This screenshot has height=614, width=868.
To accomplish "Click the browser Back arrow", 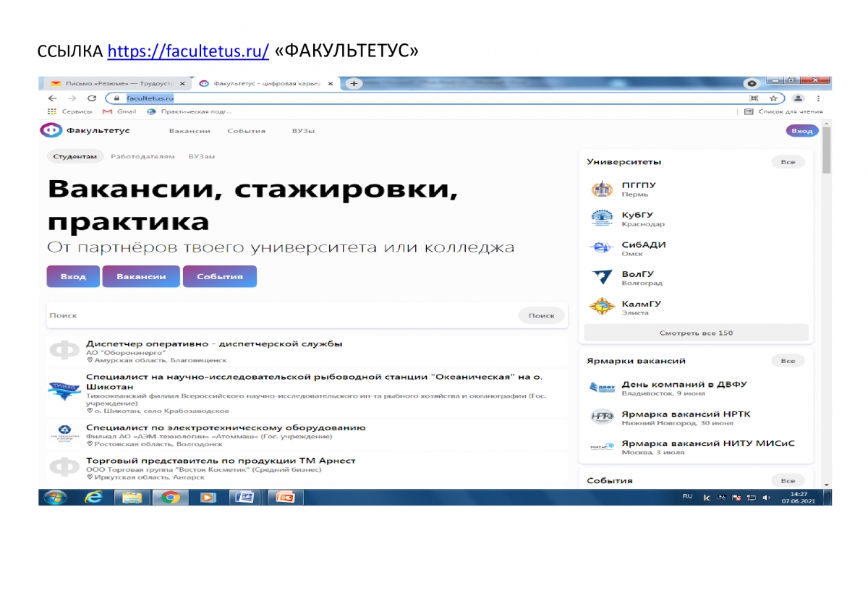I will click(52, 98).
